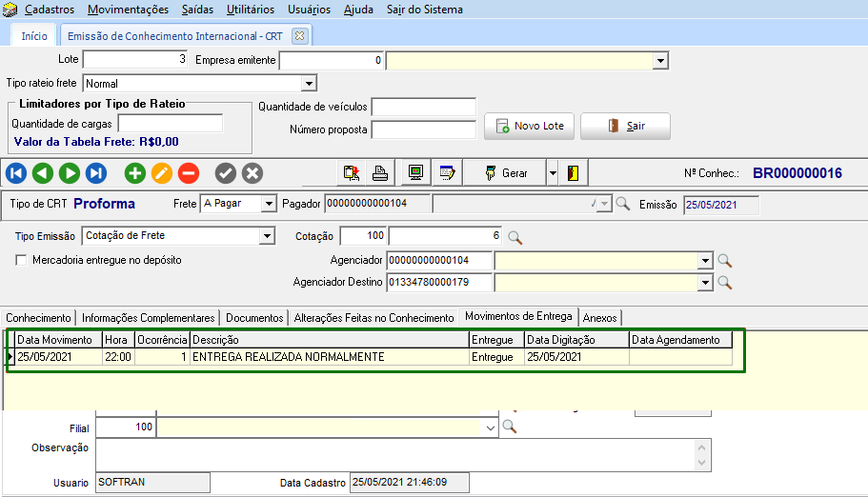Click Quantidade de veículos input field

click(423, 107)
